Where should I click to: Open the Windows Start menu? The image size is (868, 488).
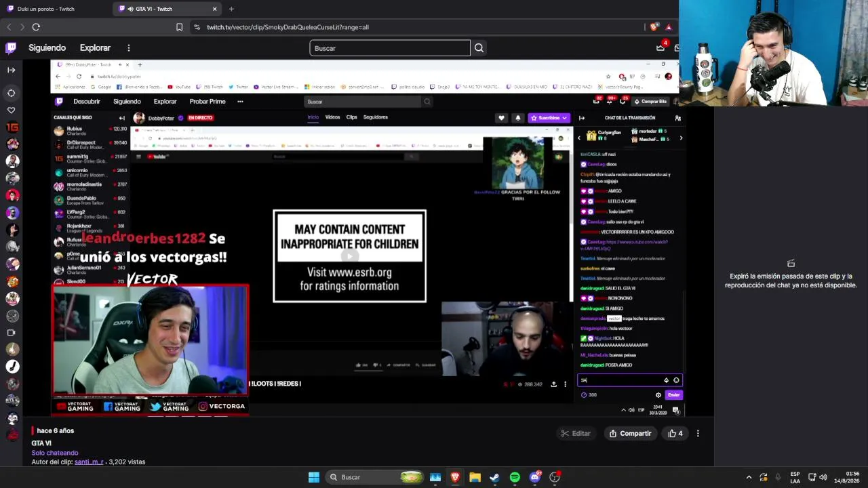tap(314, 477)
